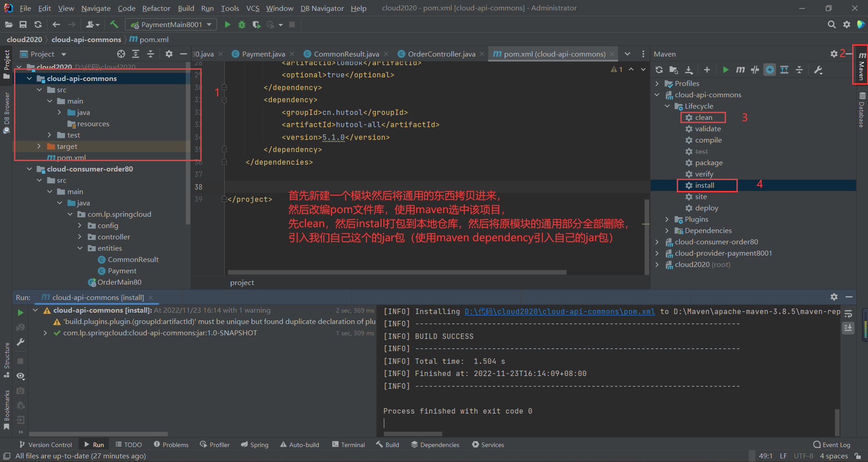This screenshot has width=868, height=462.
Task: Toggle the Maven side tool window
Action: coord(862,65)
